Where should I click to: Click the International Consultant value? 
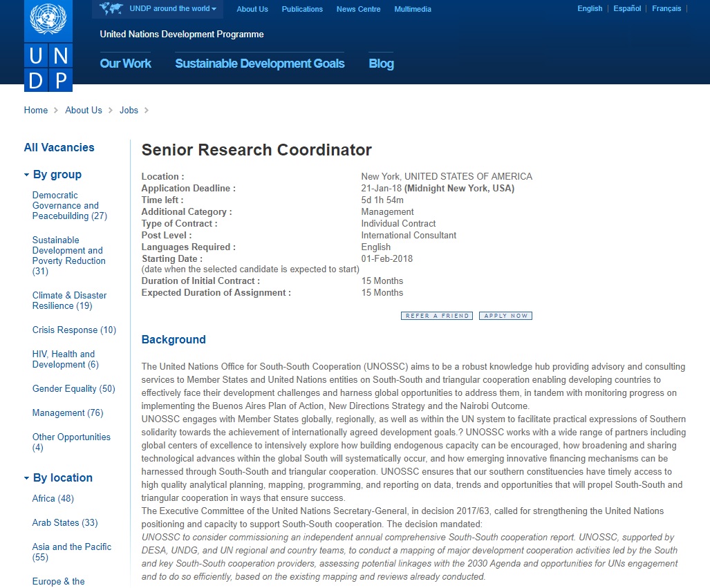click(409, 236)
